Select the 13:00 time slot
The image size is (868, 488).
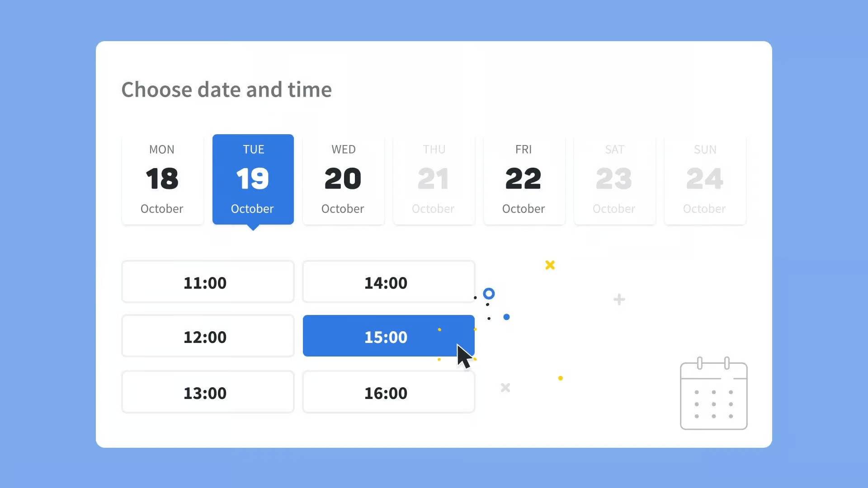pos(208,392)
